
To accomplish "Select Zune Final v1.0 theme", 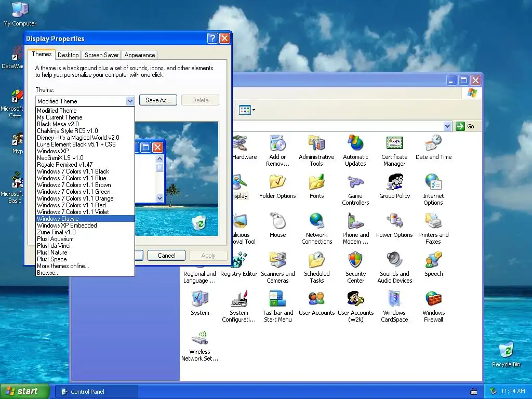I will [85, 232].
